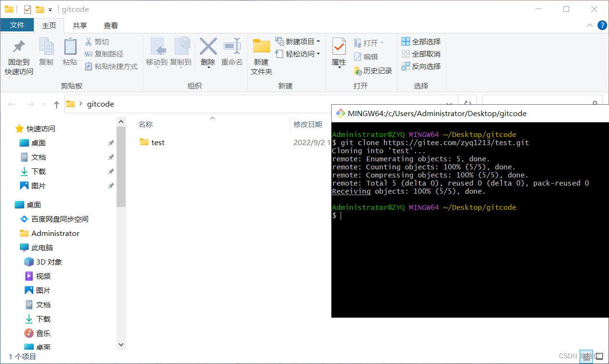Click 编辑 in the open group
Screen dimensions: 609x364
pyautogui.click(x=366, y=57)
